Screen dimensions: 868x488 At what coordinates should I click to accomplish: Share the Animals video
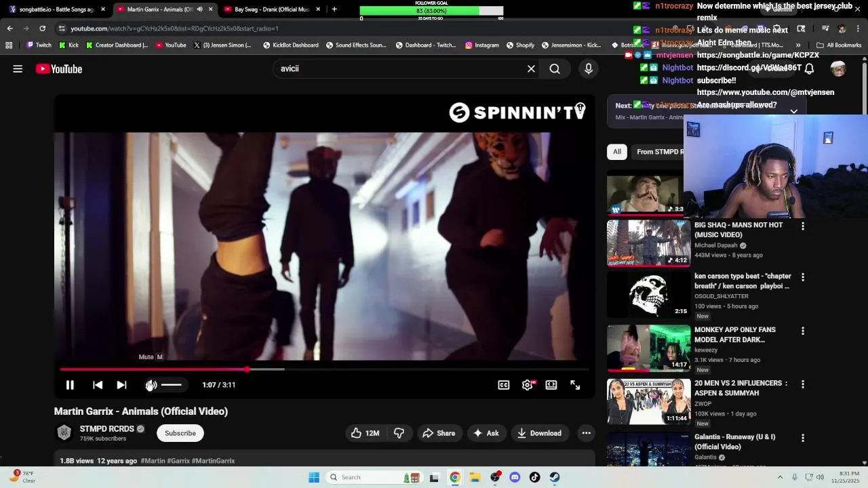coord(439,433)
